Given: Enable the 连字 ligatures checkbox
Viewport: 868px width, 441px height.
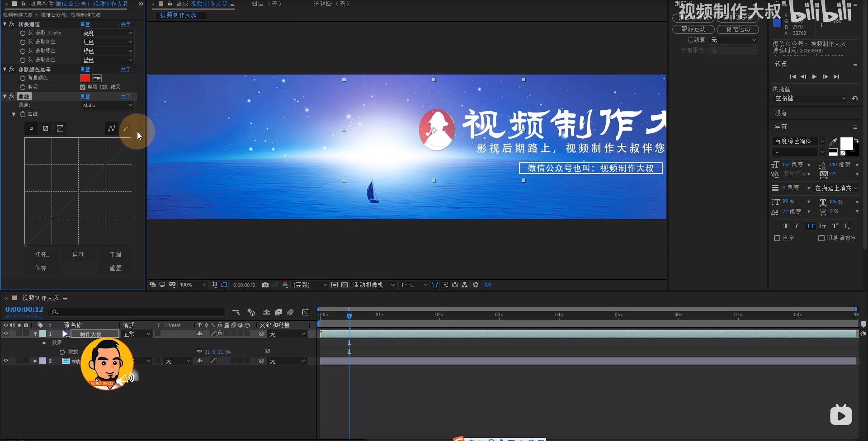Looking at the screenshot, I should (x=777, y=238).
